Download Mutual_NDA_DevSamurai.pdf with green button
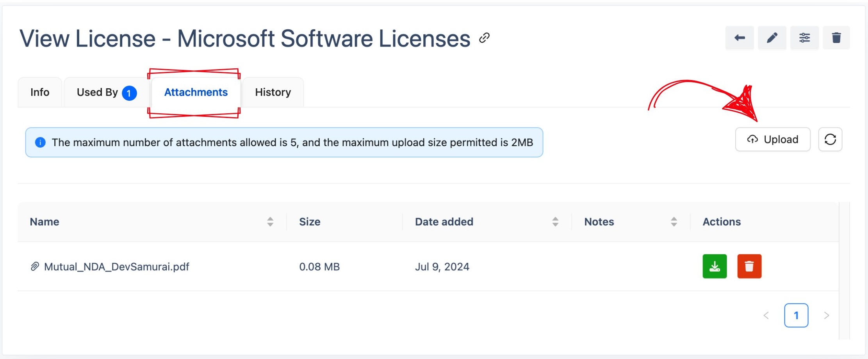Image resolution: width=868 pixels, height=359 pixels. tap(714, 266)
